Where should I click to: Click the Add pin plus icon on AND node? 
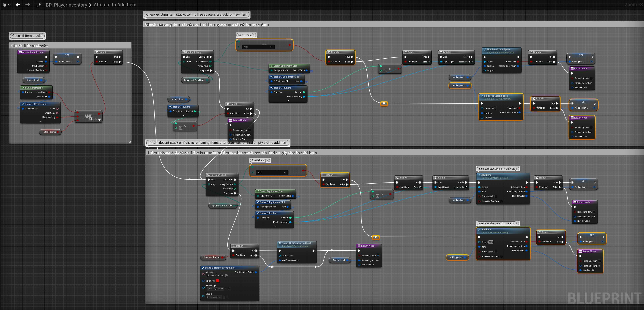tap(100, 119)
